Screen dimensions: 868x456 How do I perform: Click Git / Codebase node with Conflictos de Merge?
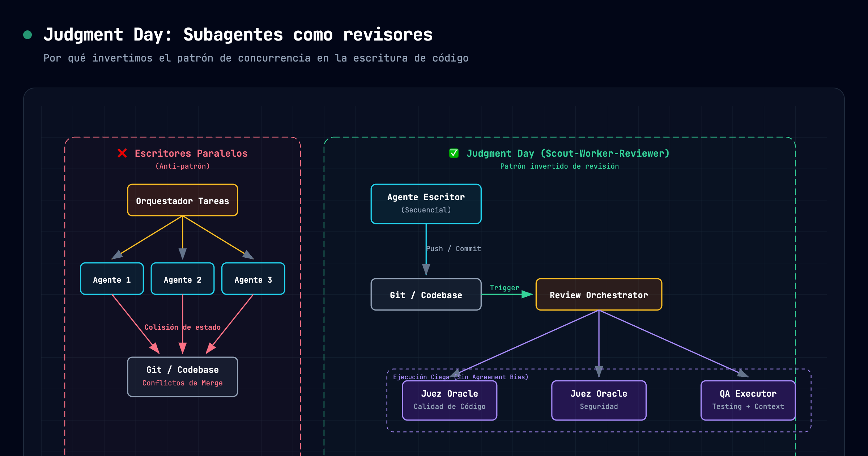[x=183, y=377]
